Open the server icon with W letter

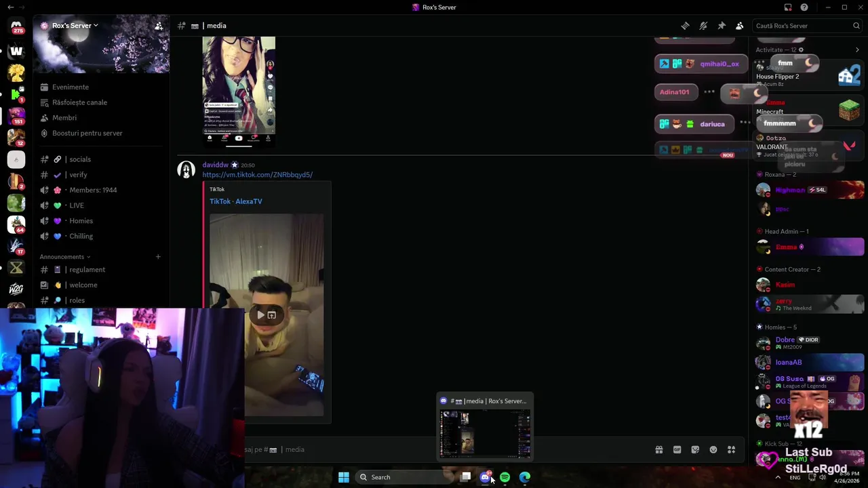[x=16, y=51]
